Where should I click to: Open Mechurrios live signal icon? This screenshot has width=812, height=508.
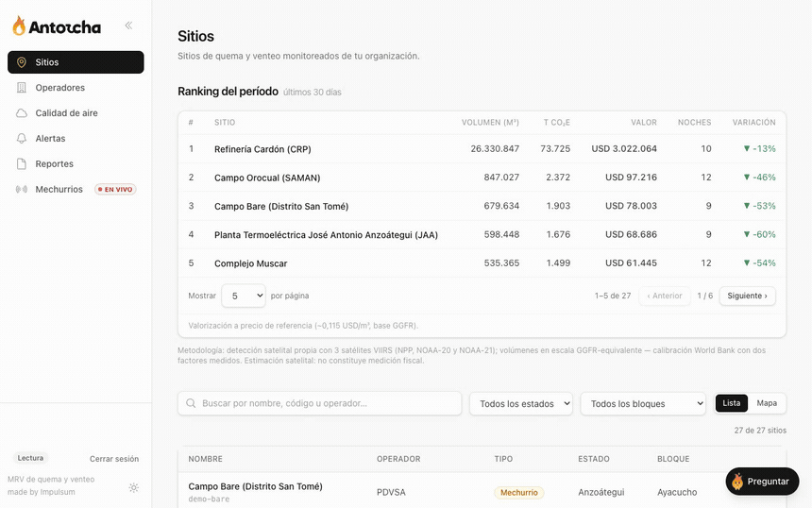(21, 189)
